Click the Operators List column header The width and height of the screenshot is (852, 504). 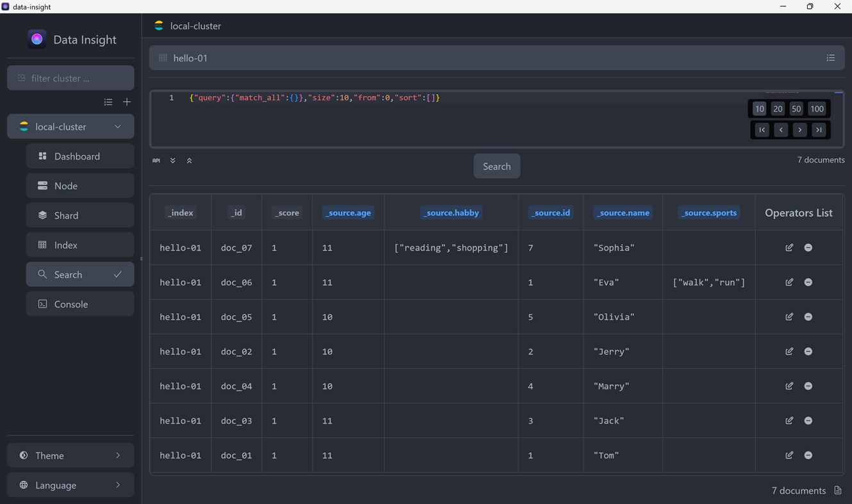(799, 213)
